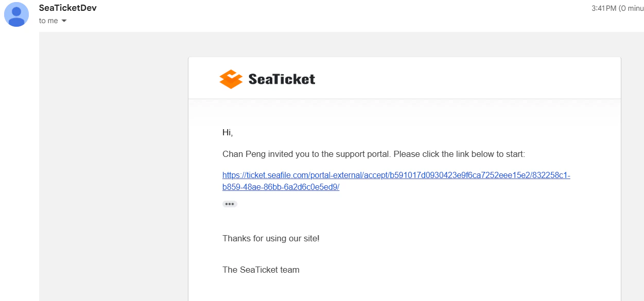Image resolution: width=644 pixels, height=301 pixels.
Task: Open the ticket.seafile.com invitation link
Action: coord(396,175)
